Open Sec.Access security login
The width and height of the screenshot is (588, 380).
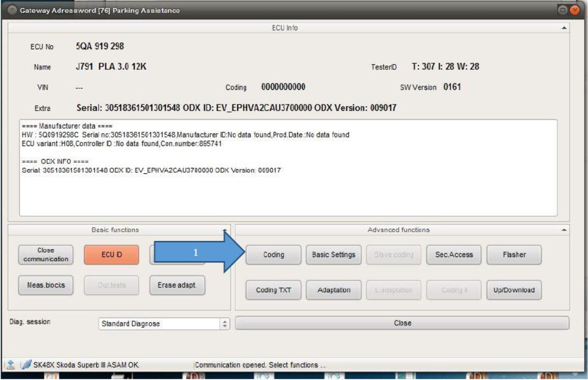[x=454, y=255]
